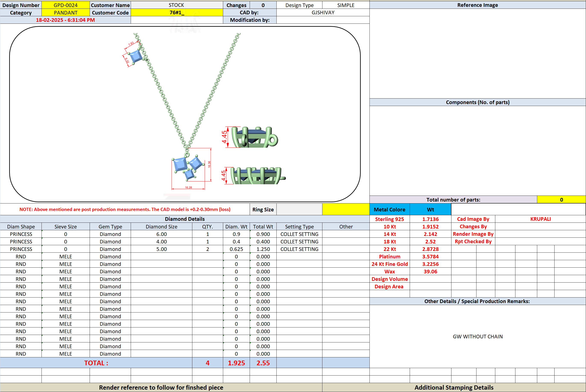Select diamond size 6.00 in first PRINCESS row

click(x=161, y=234)
